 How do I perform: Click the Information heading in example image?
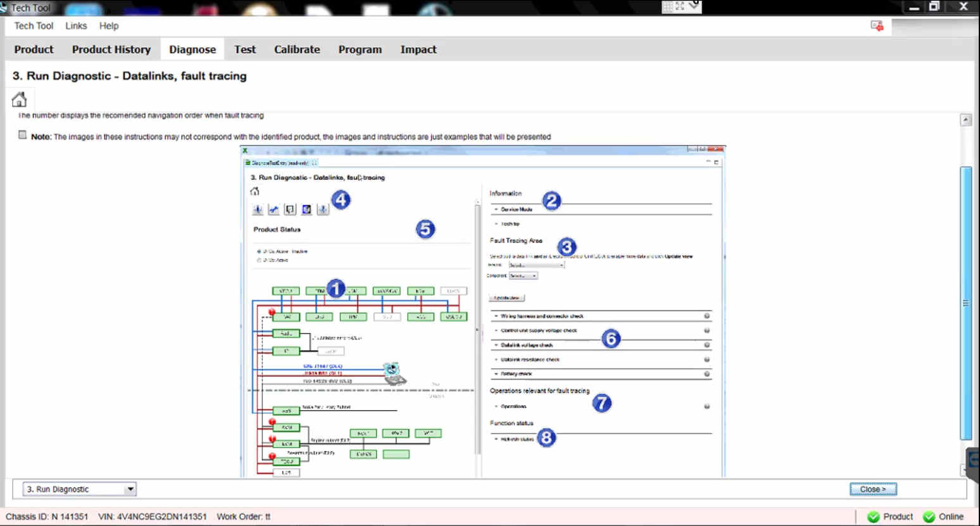pos(506,193)
